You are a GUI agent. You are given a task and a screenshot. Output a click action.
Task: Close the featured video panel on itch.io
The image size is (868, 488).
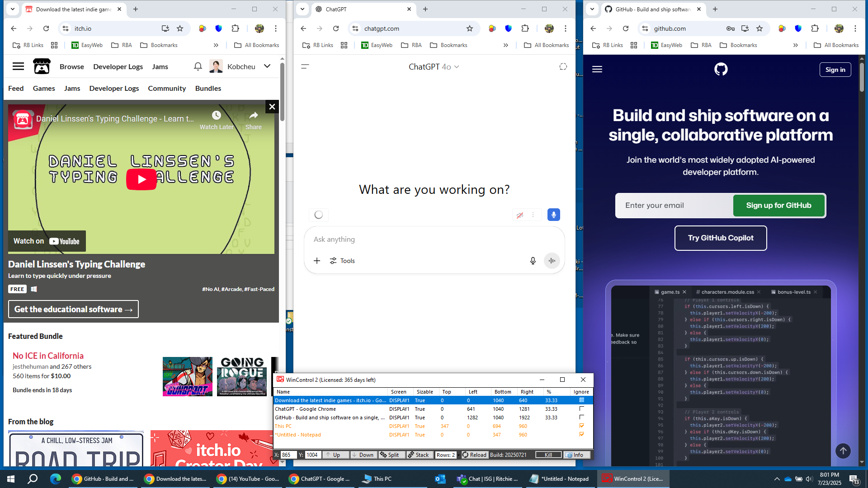[272, 107]
